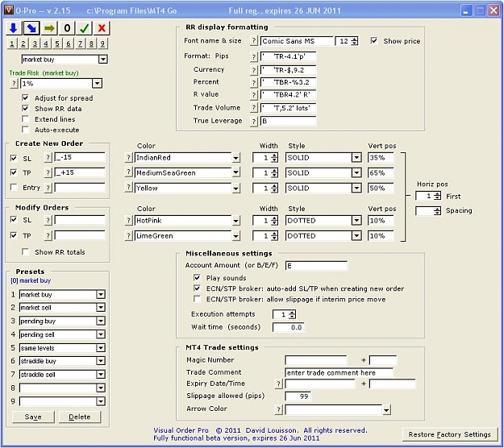Click the Delete preset button
The height and width of the screenshot is (448, 504).
[80, 417]
